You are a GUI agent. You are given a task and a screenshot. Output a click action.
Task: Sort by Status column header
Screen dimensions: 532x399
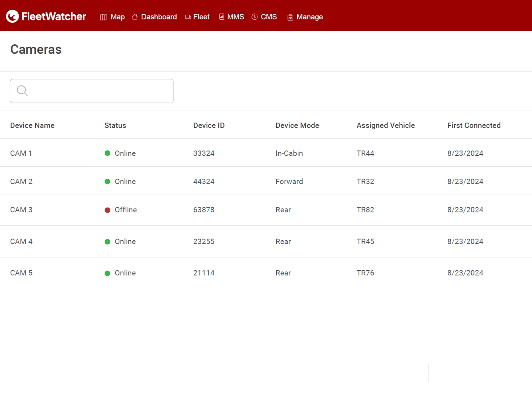[x=115, y=125]
